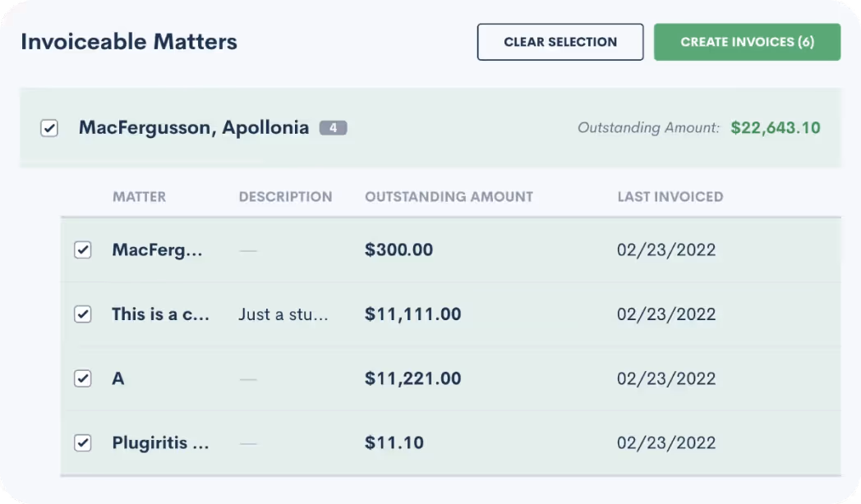The height and width of the screenshot is (504, 861).
Task: Open matter named "A"
Action: coord(118,378)
